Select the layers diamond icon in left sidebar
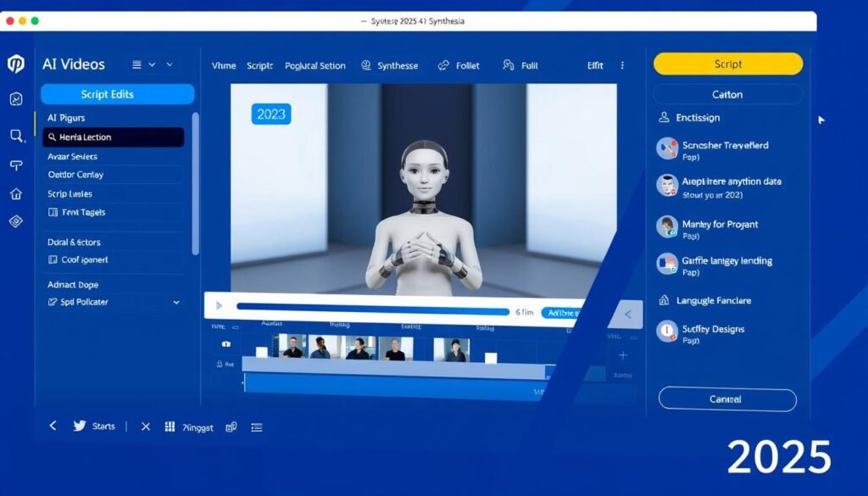This screenshot has width=868, height=496. [x=15, y=221]
